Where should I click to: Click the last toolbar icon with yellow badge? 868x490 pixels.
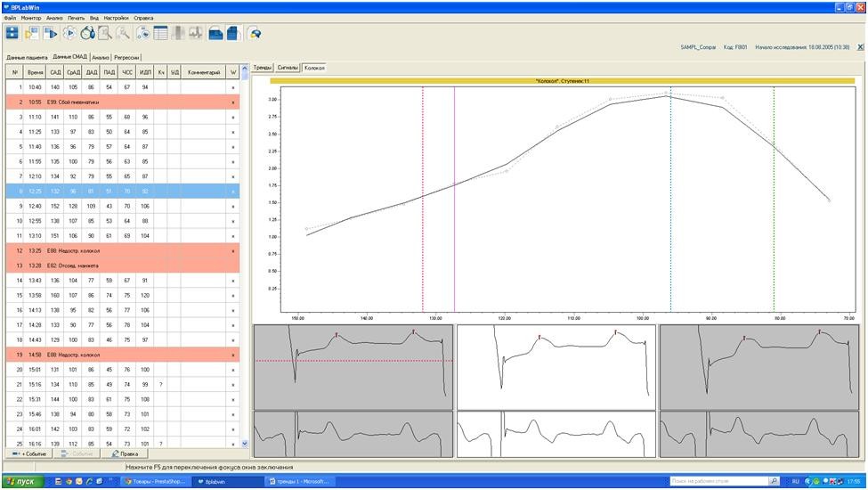click(x=255, y=33)
